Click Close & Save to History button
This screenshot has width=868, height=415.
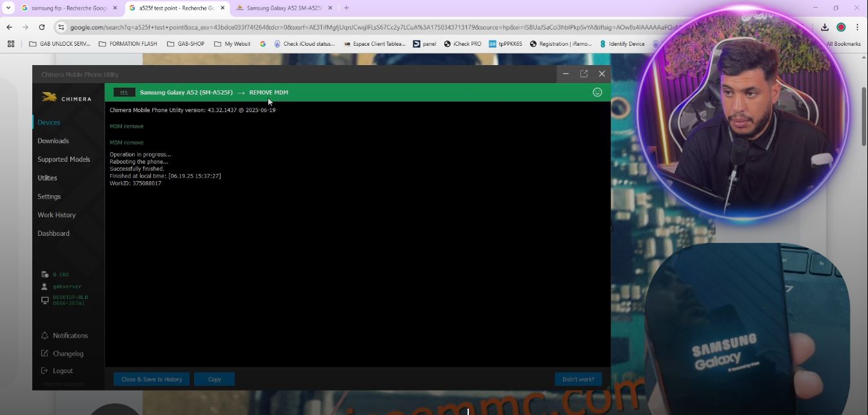[152, 379]
